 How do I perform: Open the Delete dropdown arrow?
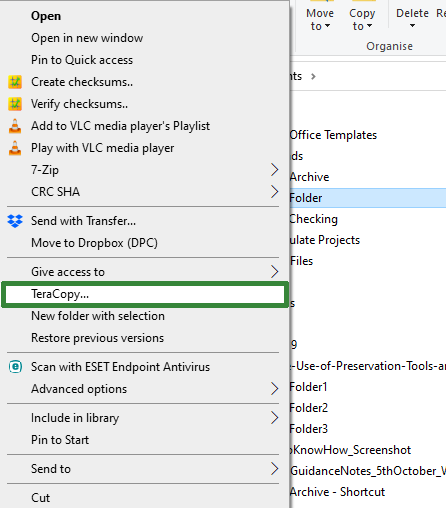[x=412, y=26]
